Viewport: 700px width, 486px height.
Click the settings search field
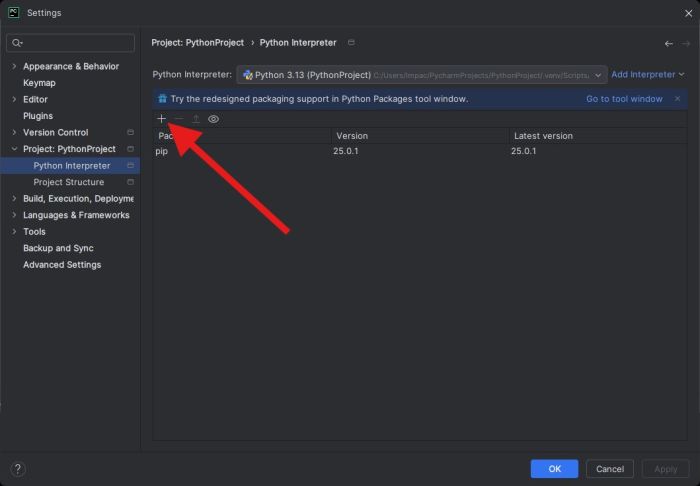(75, 43)
